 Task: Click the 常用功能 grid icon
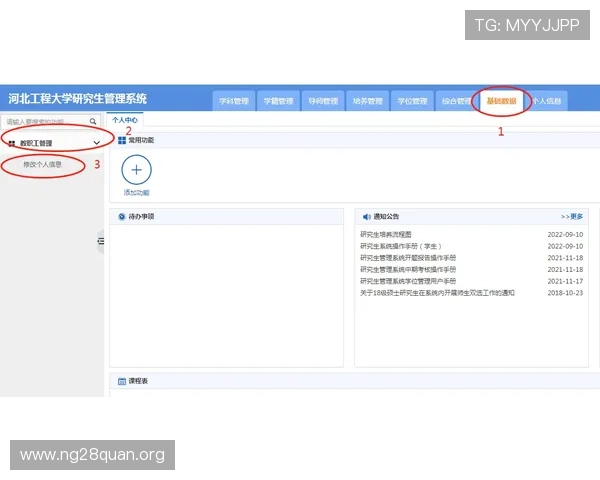122,140
